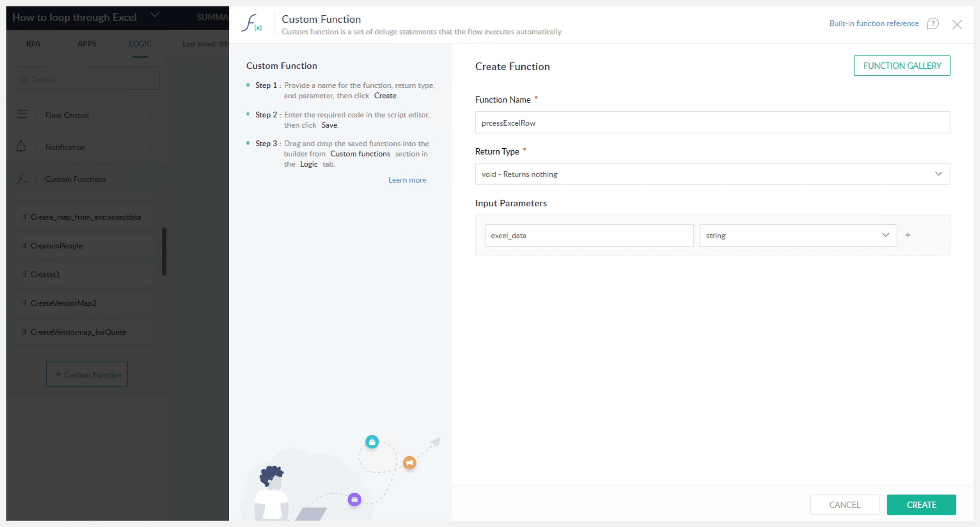The height and width of the screenshot is (527, 980).
Task: Click the Custom Function fx header icon
Action: [251, 23]
